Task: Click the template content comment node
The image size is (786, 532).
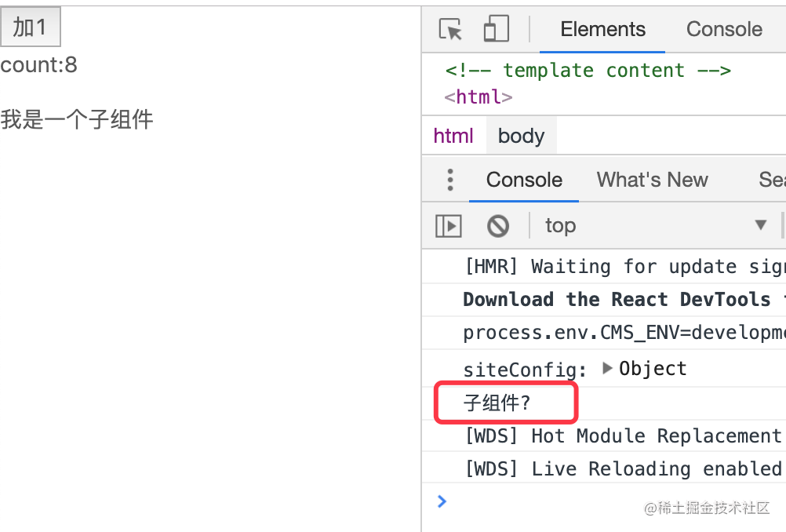Action: 588,70
